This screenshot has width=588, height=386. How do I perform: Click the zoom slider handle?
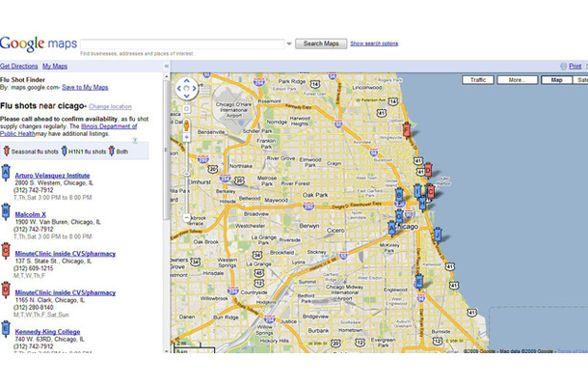pos(186,174)
